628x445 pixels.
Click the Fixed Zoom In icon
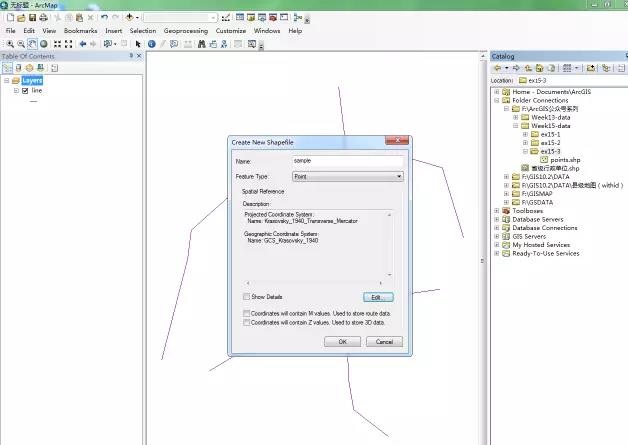click(58, 44)
